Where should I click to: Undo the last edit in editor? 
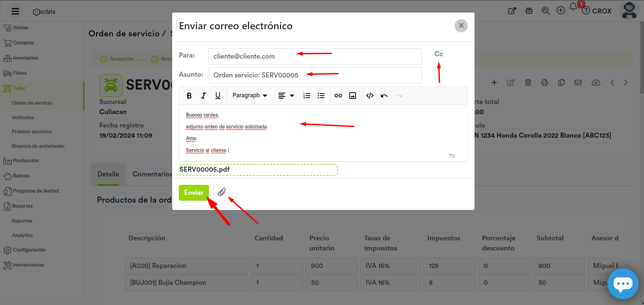[x=384, y=96]
